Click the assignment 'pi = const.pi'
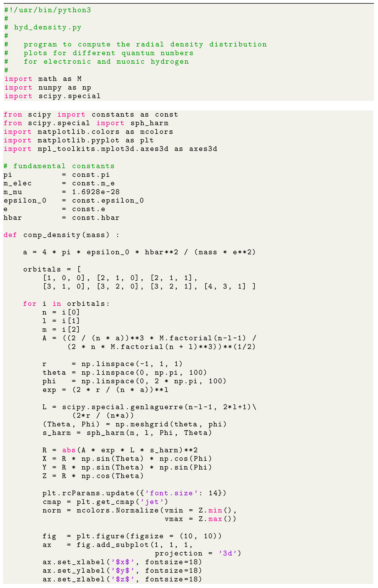This screenshot has width=378, height=588. [56, 175]
